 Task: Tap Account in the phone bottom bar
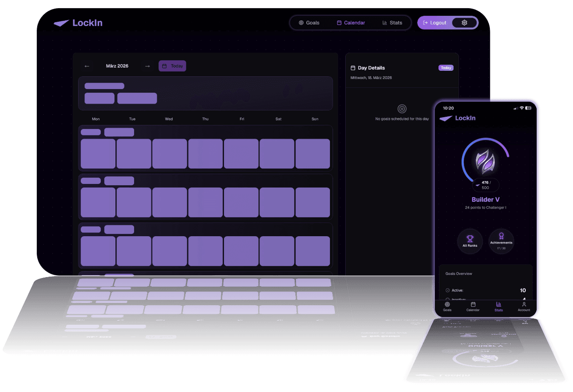point(524,306)
